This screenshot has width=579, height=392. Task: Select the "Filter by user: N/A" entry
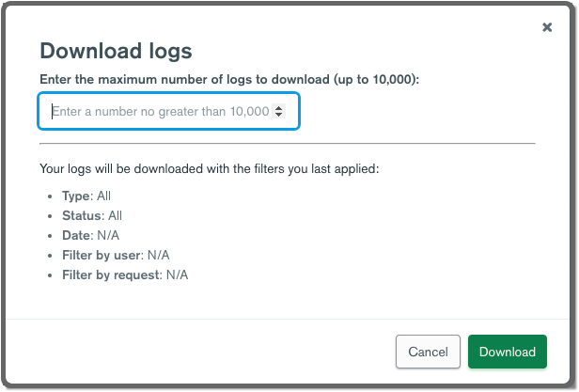coord(117,255)
